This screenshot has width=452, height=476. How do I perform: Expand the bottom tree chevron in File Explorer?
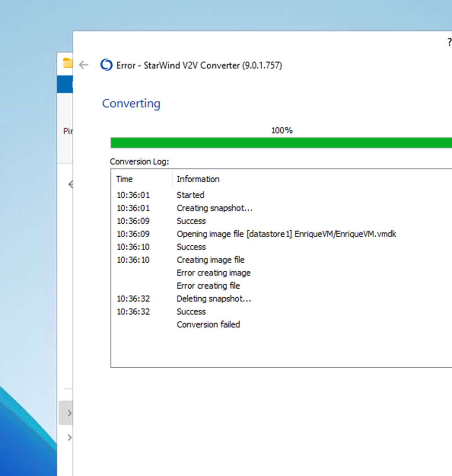click(x=69, y=438)
